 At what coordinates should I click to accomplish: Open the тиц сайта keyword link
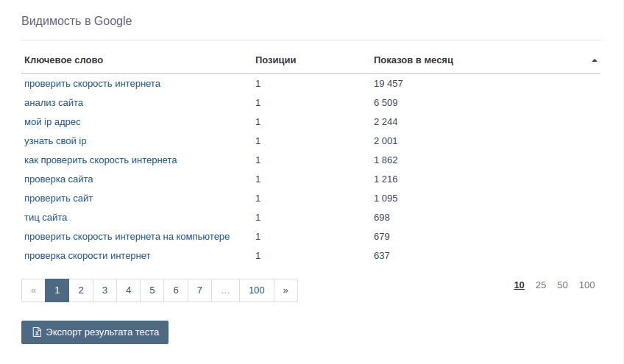pyautogui.click(x=46, y=218)
